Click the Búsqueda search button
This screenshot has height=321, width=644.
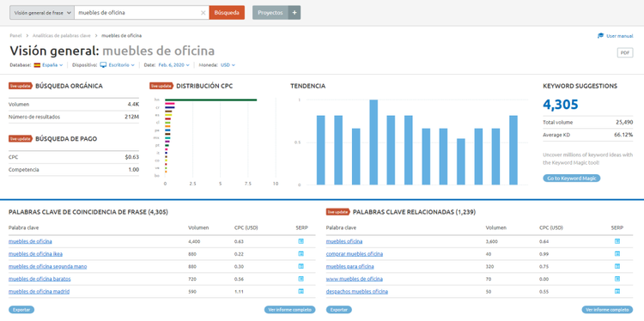pyautogui.click(x=227, y=13)
